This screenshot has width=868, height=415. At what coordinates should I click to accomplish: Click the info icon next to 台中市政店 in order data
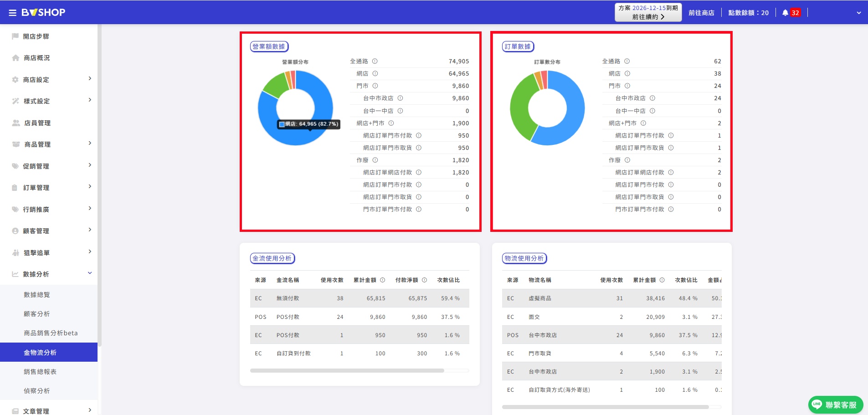[652, 98]
